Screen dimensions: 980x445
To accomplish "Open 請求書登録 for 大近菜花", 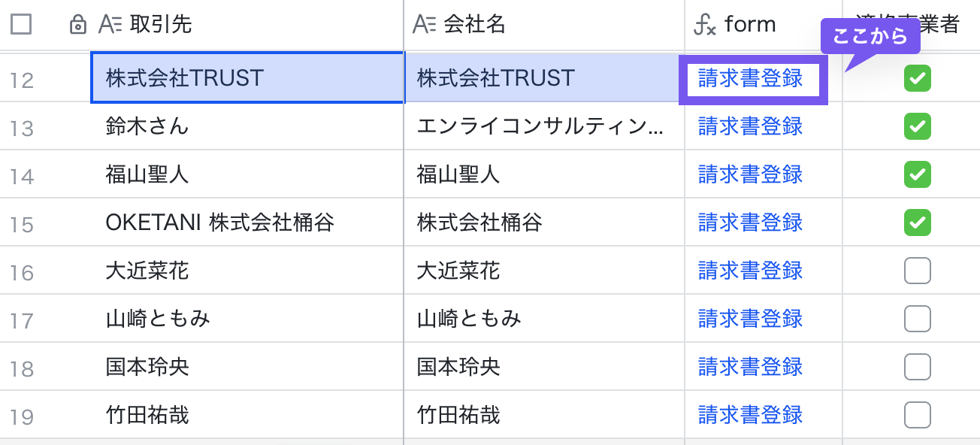I will pyautogui.click(x=749, y=271).
